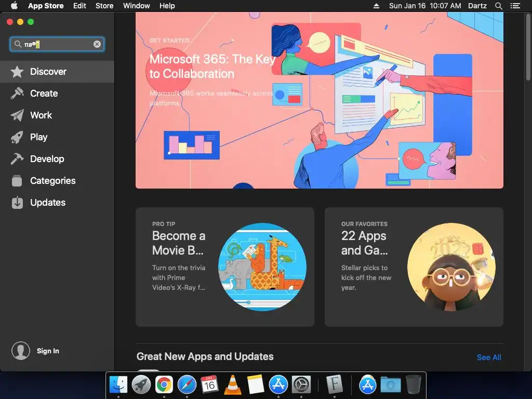This screenshot has height=399, width=532.
Task: Open the Downloads folder in dock
Action: coord(391,385)
